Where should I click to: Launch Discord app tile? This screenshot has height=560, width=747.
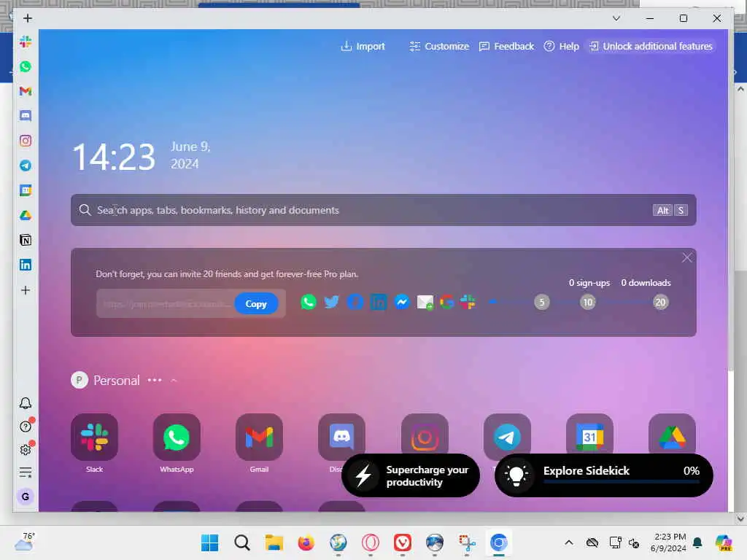[x=341, y=436]
